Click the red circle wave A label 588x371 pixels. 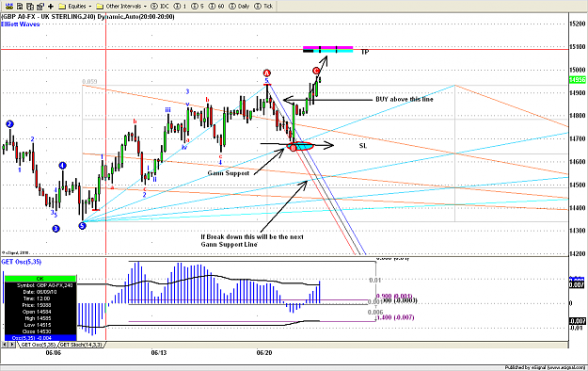point(266,73)
